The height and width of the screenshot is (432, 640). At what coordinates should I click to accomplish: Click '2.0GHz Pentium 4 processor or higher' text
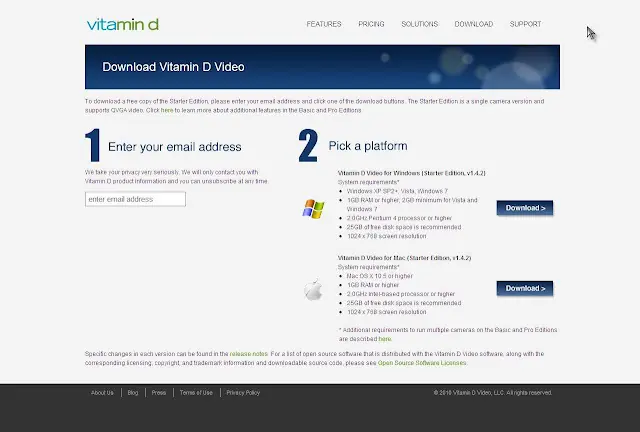point(399,218)
